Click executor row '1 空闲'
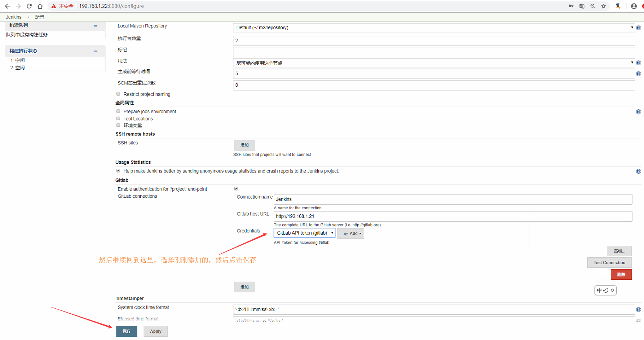Viewport: 644px width, 340px height. 18,60
